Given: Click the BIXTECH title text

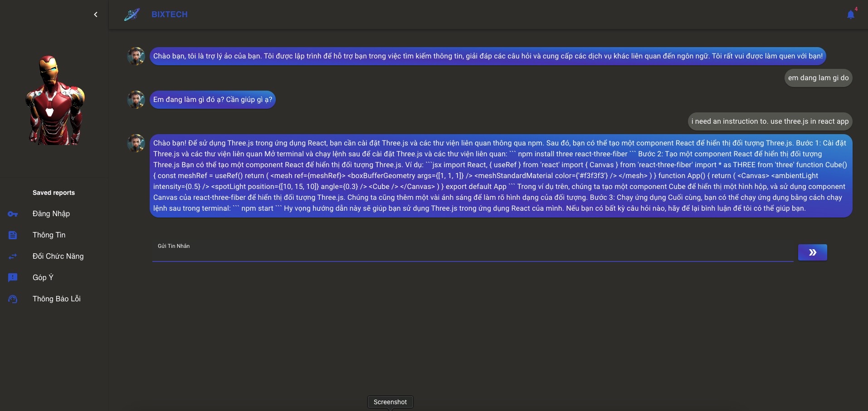Looking at the screenshot, I should tap(170, 15).
